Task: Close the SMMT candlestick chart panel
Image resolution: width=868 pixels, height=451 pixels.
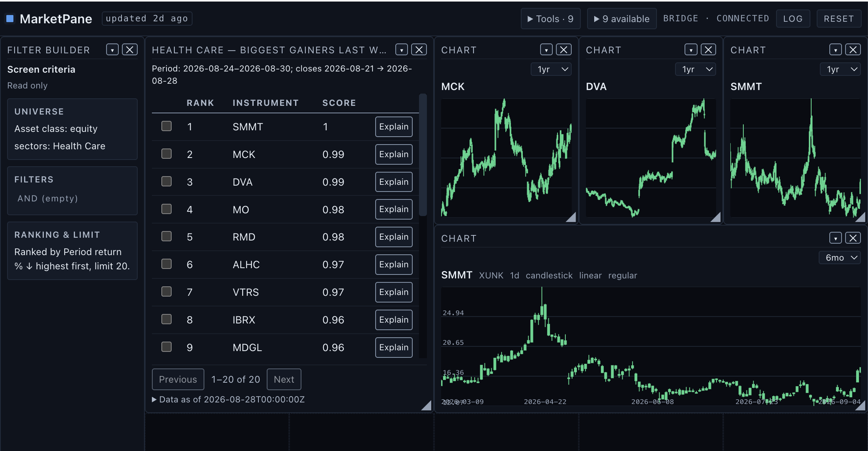Action: point(853,238)
